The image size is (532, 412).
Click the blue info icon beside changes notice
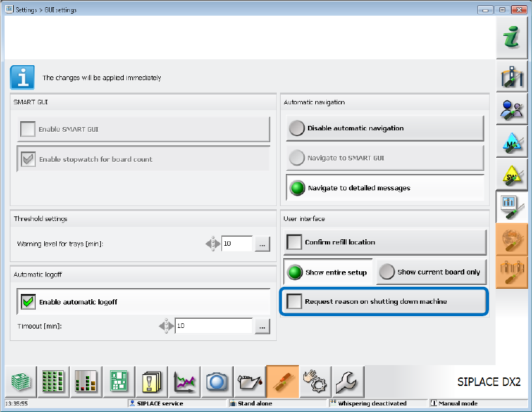pos(22,78)
